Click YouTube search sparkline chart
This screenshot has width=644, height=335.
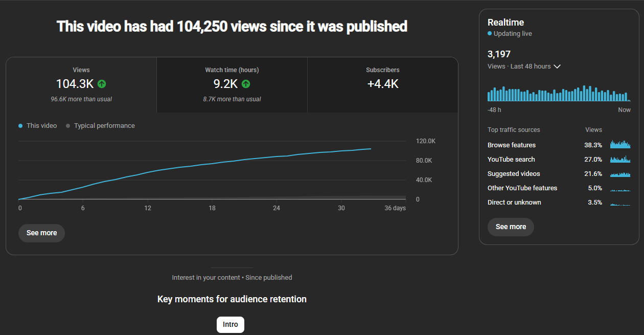pyautogui.click(x=620, y=160)
